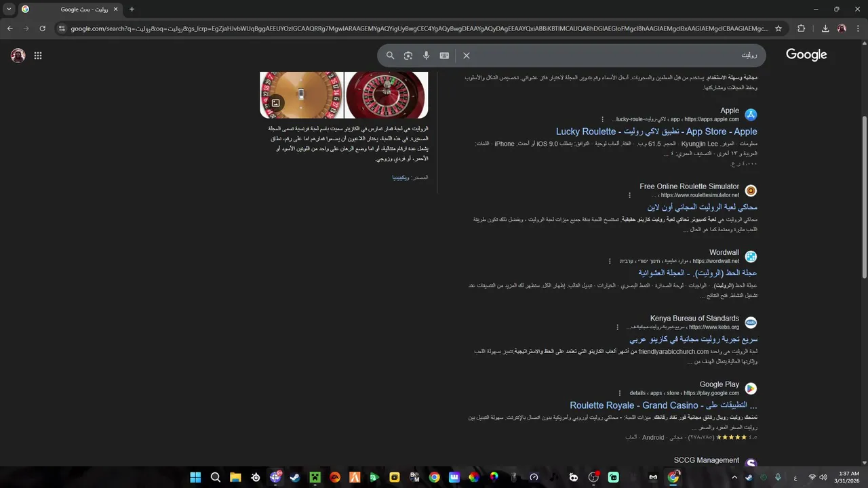Launch Minecraft from the taskbar

click(x=315, y=477)
